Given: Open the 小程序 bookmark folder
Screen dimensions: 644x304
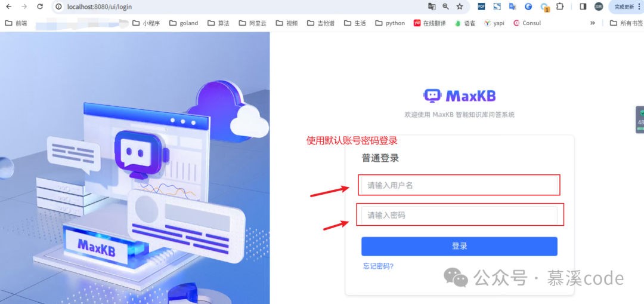Looking at the screenshot, I should click(146, 23).
